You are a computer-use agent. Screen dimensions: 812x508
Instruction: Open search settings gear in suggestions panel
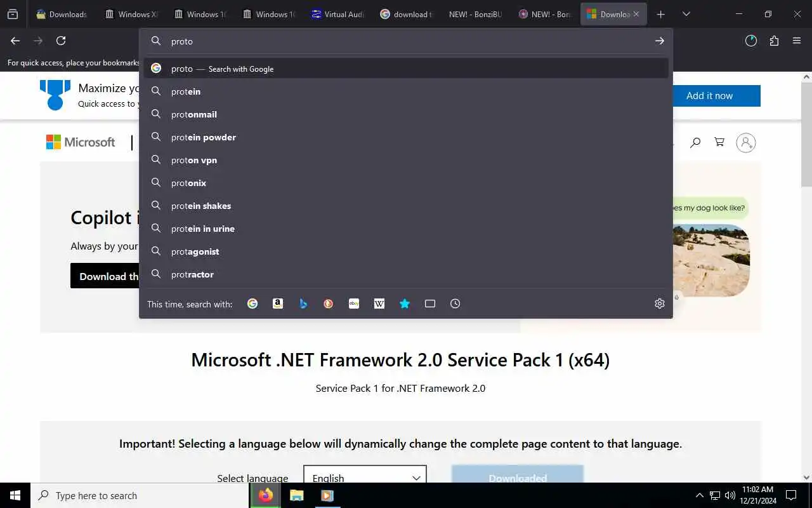point(660,304)
